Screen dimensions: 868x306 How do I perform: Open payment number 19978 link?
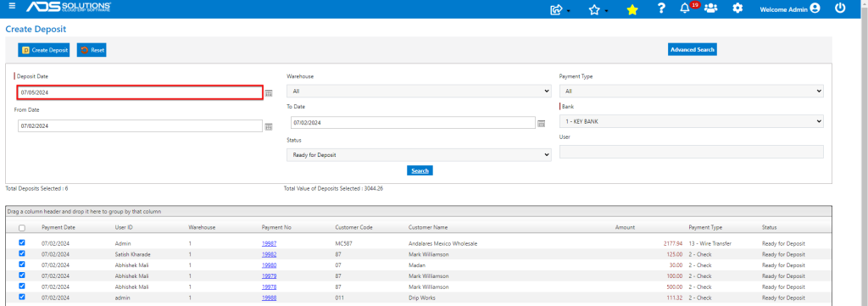269,287
